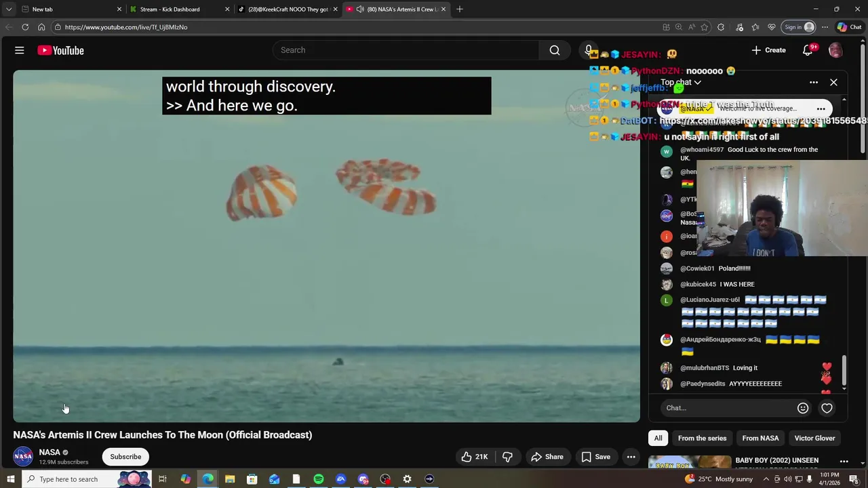868x488 pixels.
Task: Click the live chat scrollbar thumb
Action: pyautogui.click(x=844, y=370)
